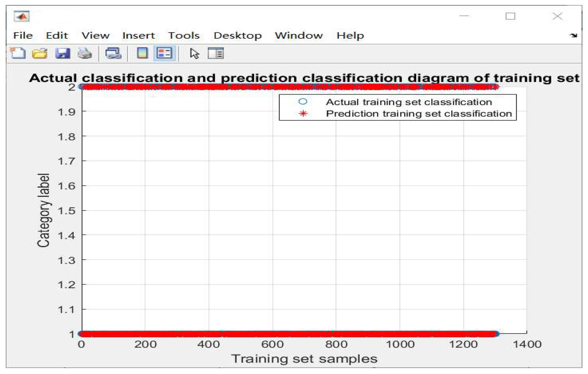Click the x-axis tick label 200

tap(145, 344)
